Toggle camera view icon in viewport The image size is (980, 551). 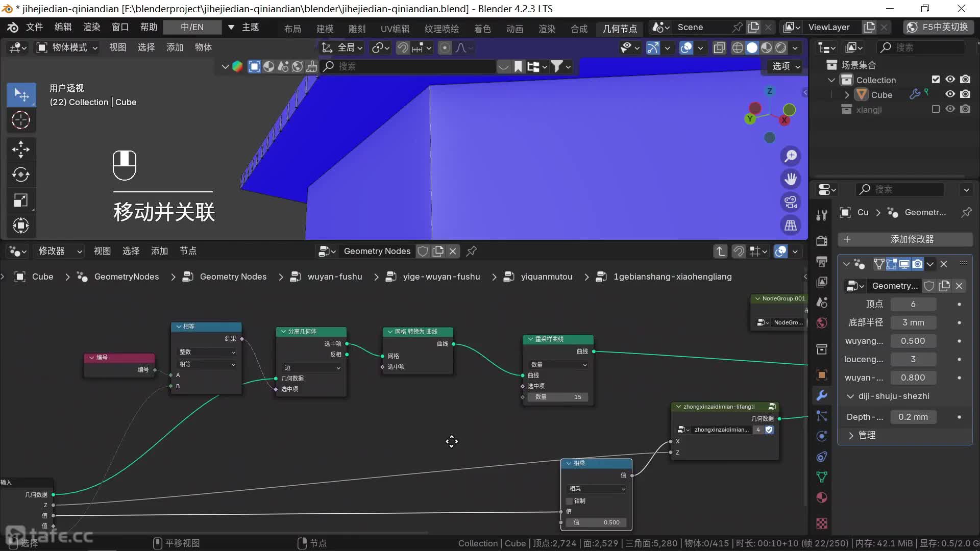(791, 202)
